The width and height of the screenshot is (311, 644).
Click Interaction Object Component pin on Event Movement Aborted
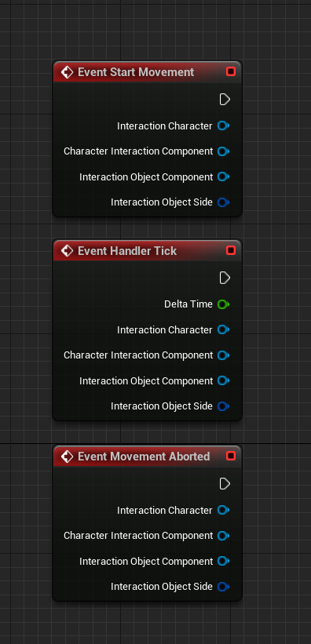223,561
